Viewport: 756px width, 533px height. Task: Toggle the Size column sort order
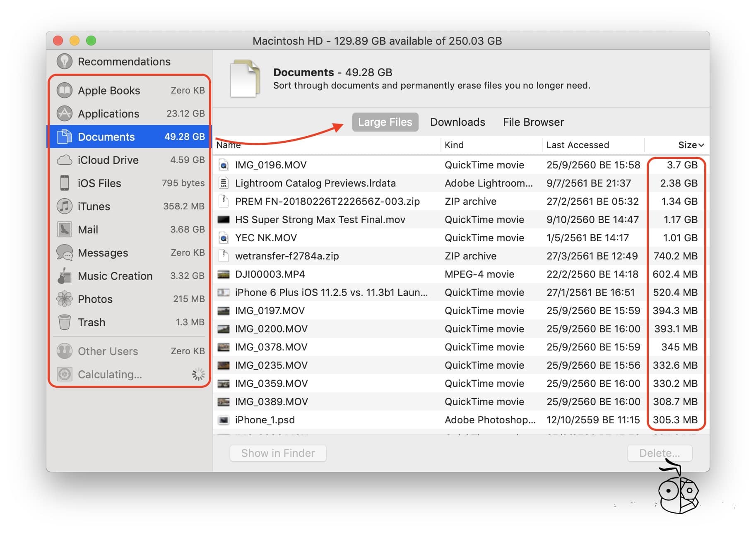pyautogui.click(x=690, y=145)
